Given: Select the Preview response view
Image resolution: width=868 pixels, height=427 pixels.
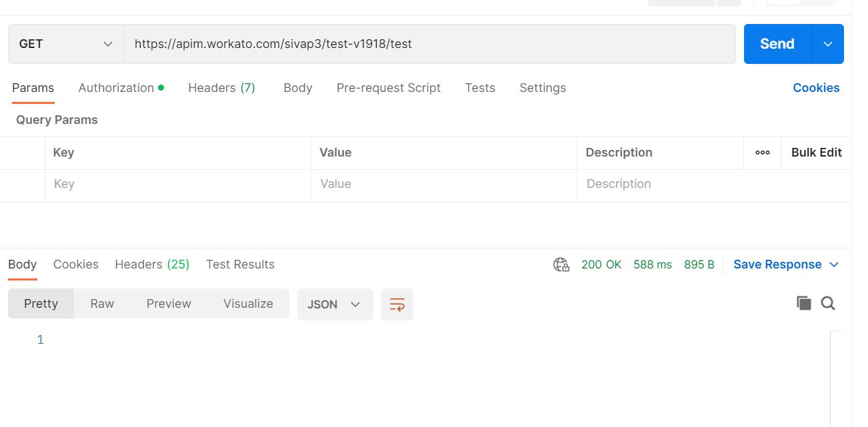Looking at the screenshot, I should coord(169,304).
